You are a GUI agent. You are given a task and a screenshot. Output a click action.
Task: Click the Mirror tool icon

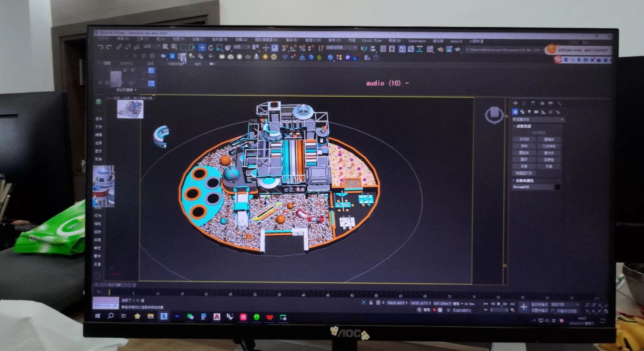364,49
